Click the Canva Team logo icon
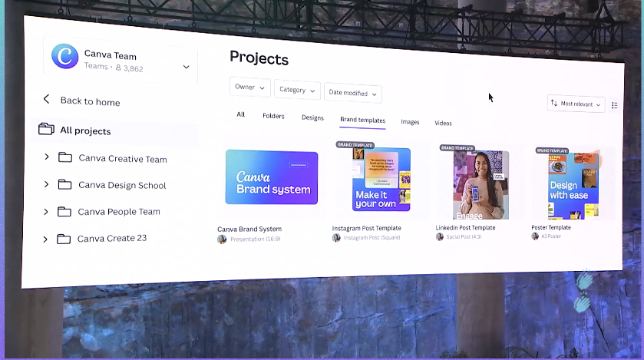This screenshot has height=360, width=644. (65, 56)
